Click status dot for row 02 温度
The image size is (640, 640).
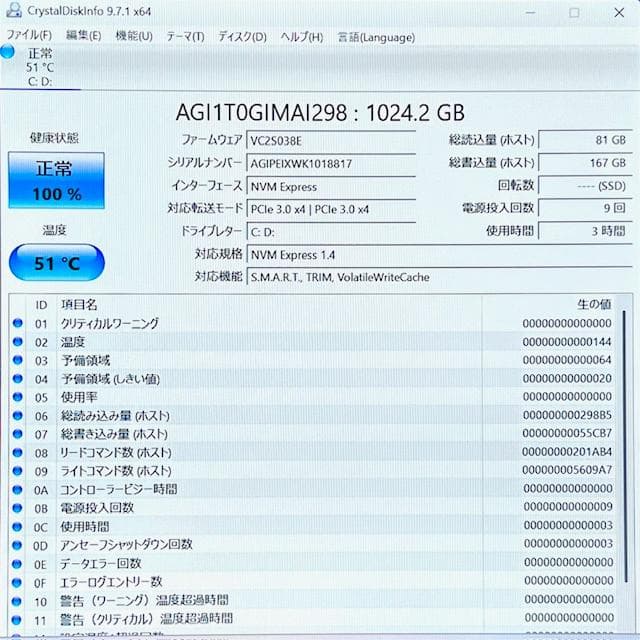(x=18, y=341)
